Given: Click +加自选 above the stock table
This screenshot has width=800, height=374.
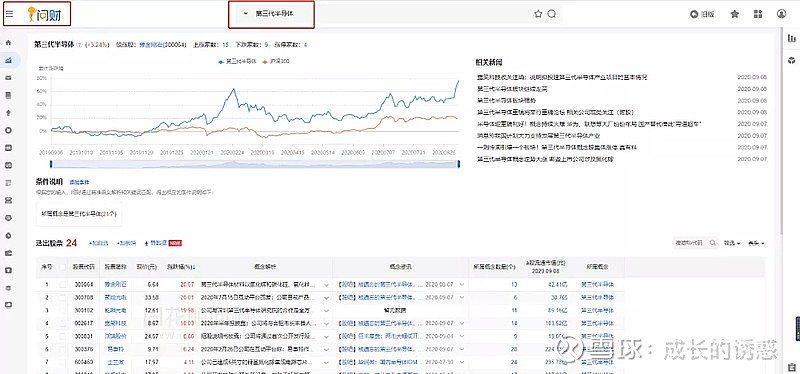Looking at the screenshot, I should click(98, 243).
